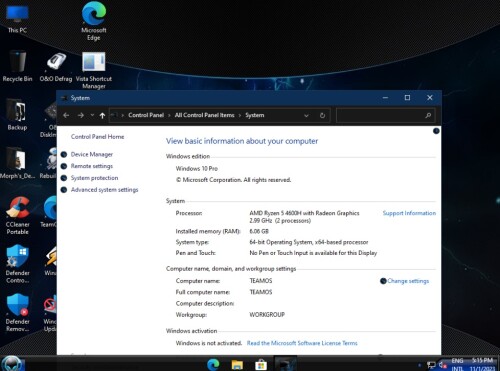Click View basic information heading
Screen dimensions: 500x371
click(242, 141)
